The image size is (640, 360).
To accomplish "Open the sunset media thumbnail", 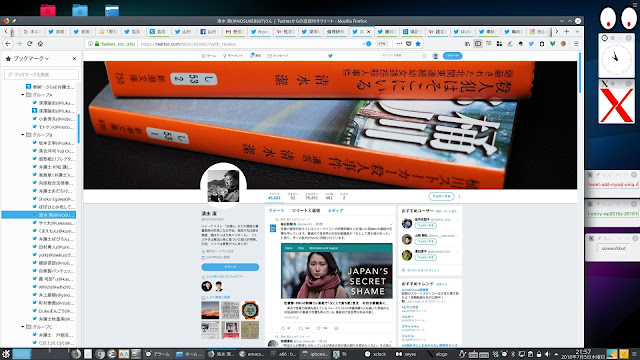I will tap(210, 310).
